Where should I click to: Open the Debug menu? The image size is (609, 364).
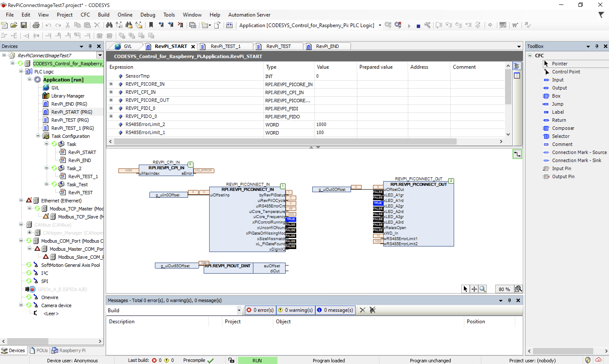(147, 15)
